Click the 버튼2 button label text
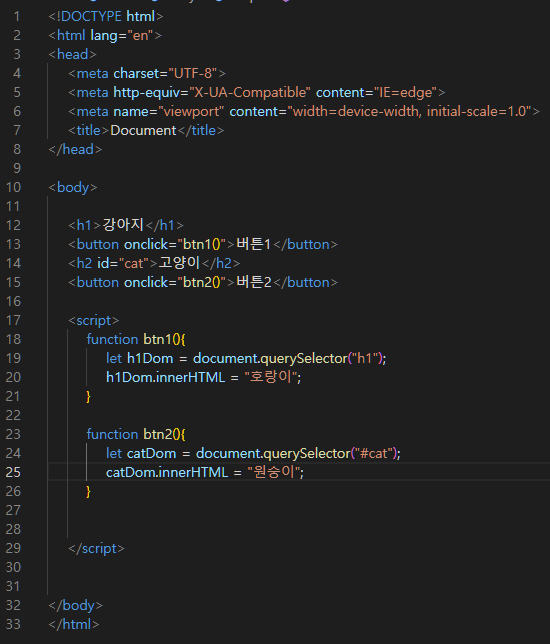 click(254, 283)
